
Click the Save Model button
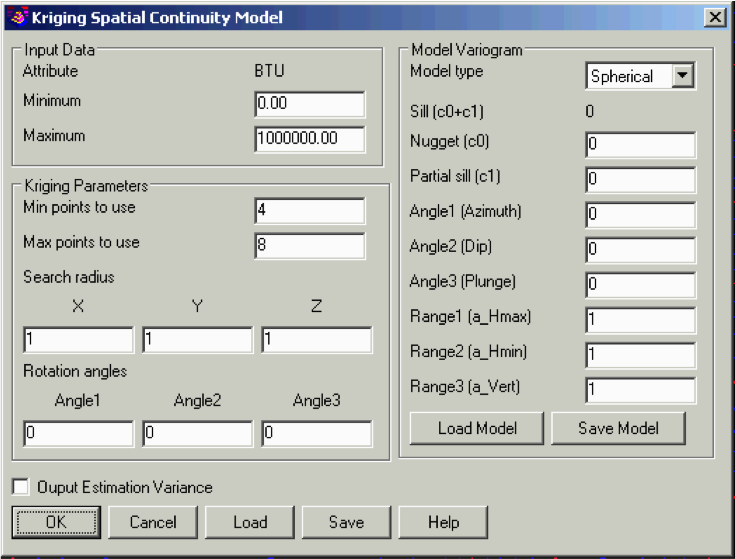click(618, 428)
